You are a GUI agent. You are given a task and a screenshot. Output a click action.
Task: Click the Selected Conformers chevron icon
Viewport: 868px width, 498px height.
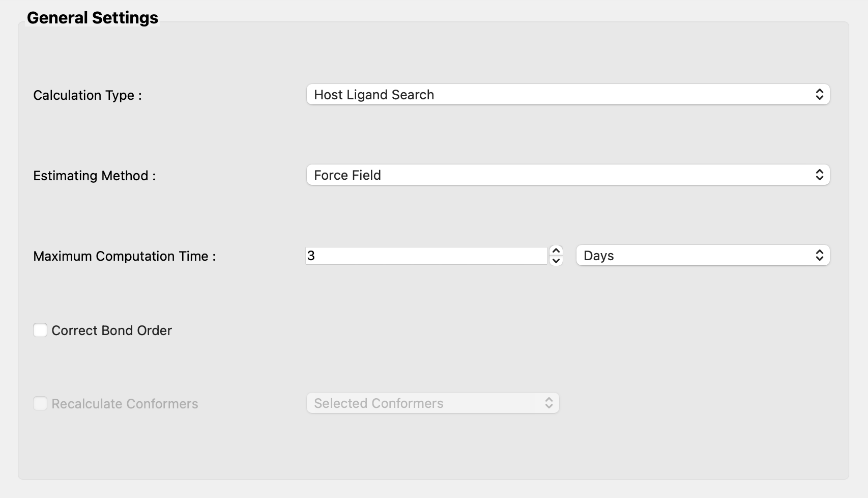tap(549, 403)
